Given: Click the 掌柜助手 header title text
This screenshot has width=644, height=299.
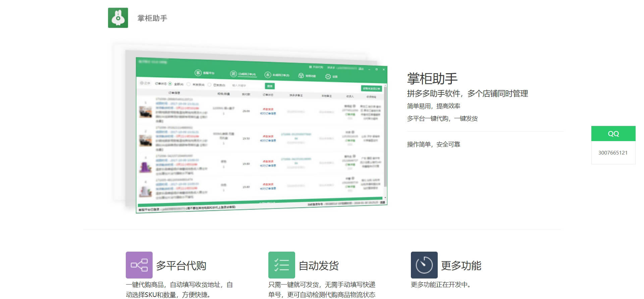Looking at the screenshot, I should (x=152, y=18).
